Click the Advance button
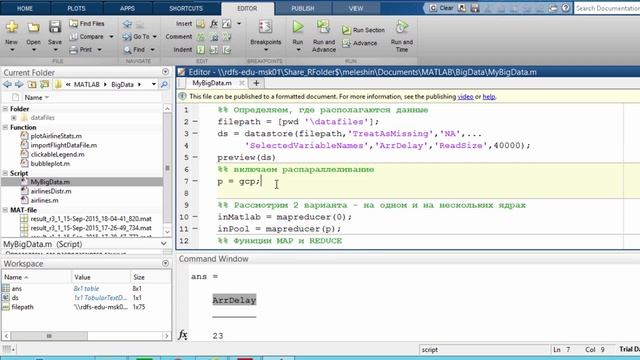This screenshot has height=360, width=640. point(360,43)
